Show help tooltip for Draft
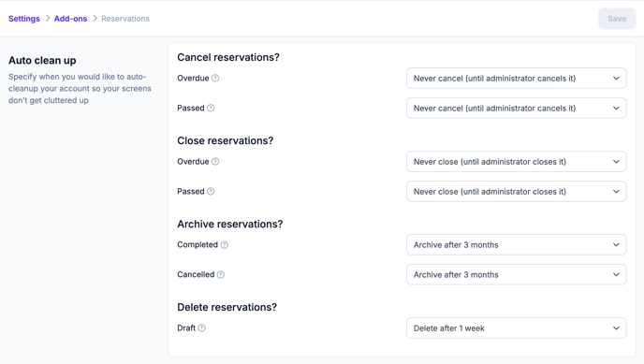 coord(201,328)
